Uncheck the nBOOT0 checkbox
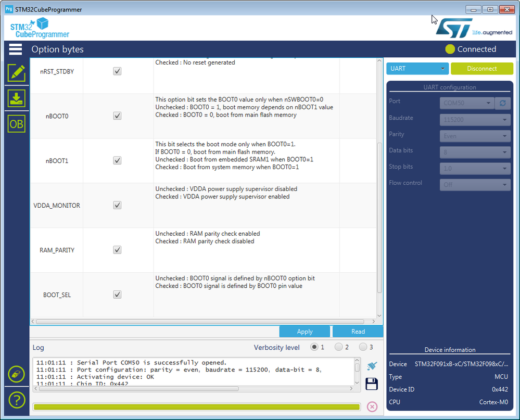Viewport: 520px width, 420px height. tap(117, 116)
